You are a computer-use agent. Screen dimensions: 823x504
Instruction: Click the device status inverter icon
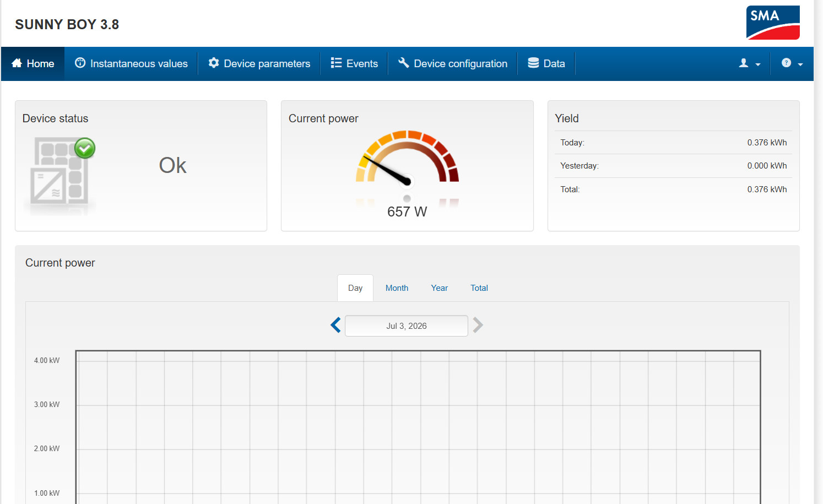[60, 174]
